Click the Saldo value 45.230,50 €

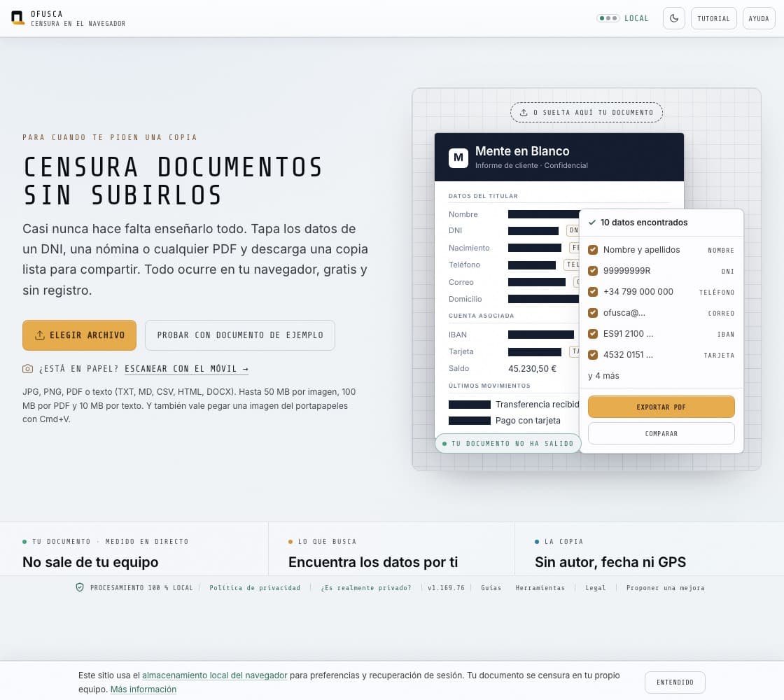point(532,368)
